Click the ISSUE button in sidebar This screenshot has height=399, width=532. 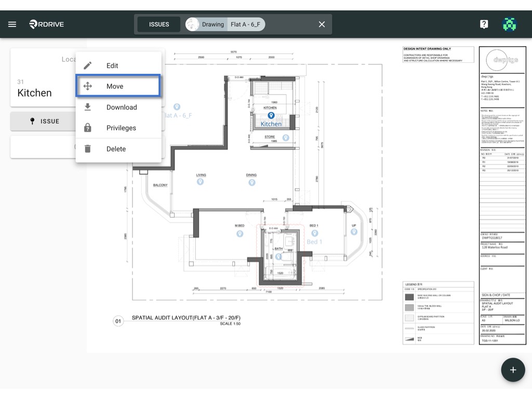(45, 121)
